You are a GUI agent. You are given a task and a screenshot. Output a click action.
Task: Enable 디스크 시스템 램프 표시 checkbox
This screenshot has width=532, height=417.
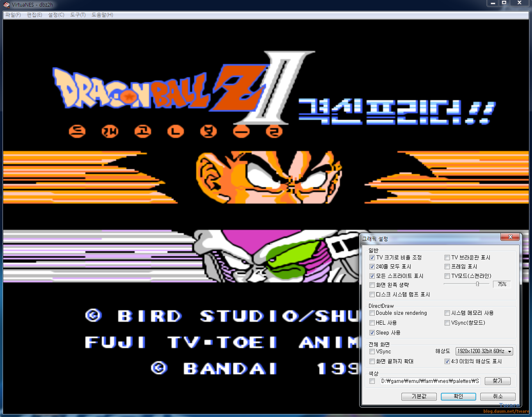coord(372,295)
